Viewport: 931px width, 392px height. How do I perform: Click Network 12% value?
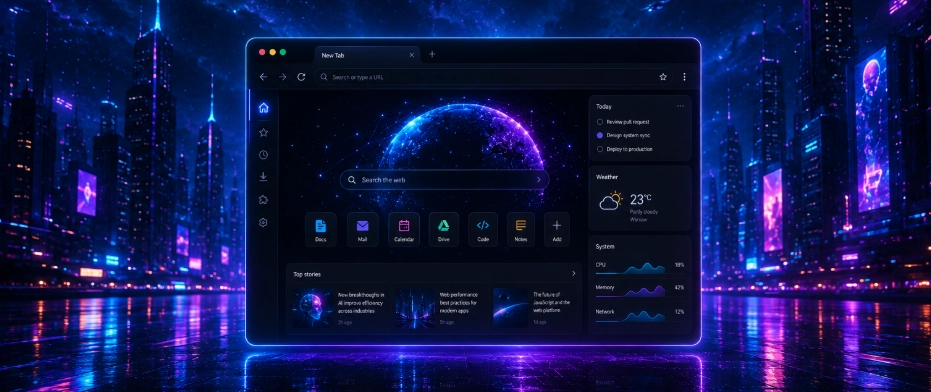coord(679,312)
